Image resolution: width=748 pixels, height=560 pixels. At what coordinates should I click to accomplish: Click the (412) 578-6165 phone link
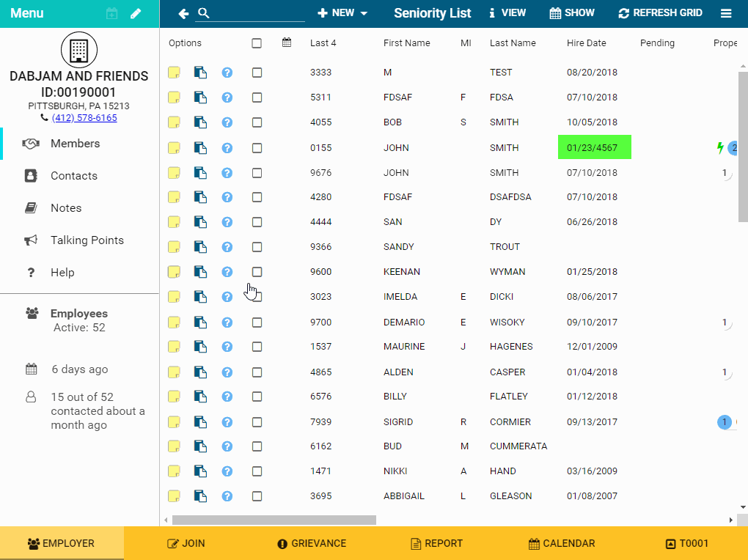point(84,118)
